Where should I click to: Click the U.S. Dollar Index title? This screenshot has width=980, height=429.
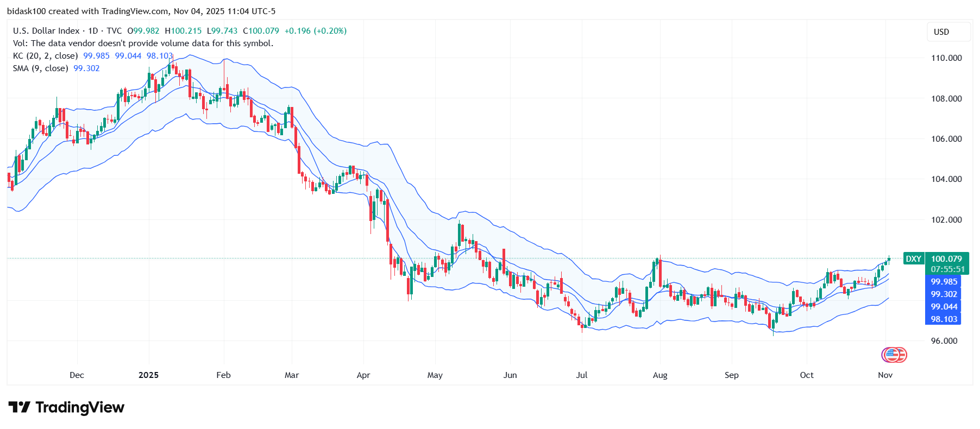point(46,31)
